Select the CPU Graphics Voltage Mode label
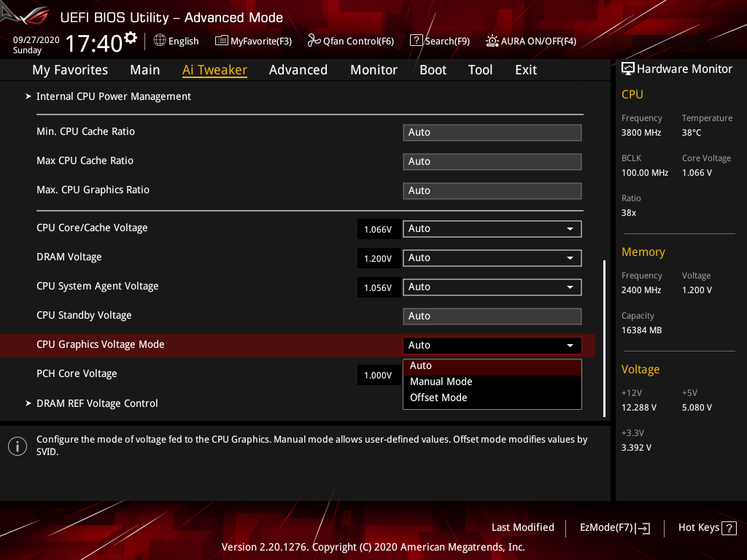747x560 pixels. tap(101, 345)
